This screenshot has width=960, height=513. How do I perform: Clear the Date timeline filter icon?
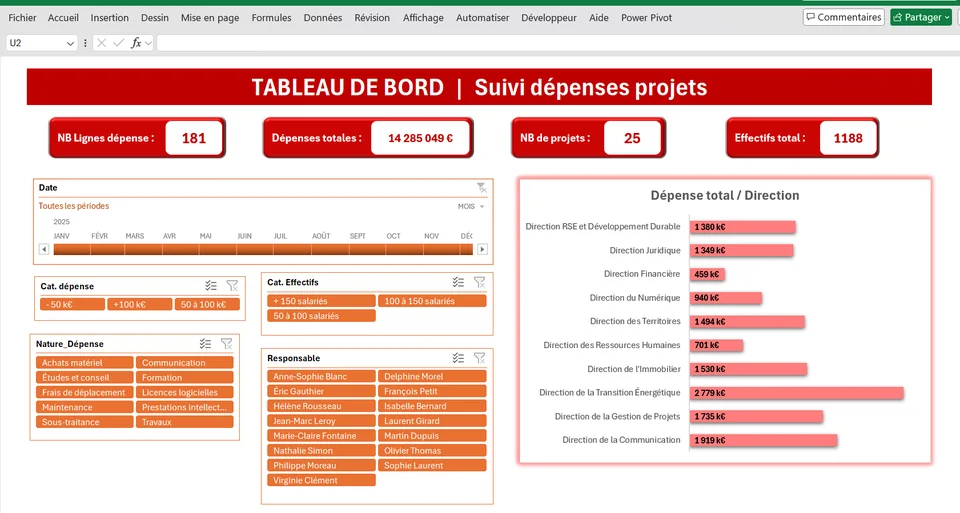click(482, 187)
